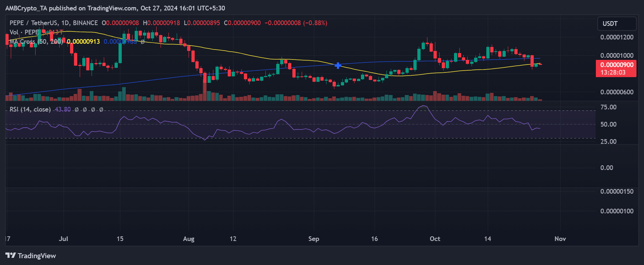Click the blue MA cross marker on the chart
The height and width of the screenshot is (265, 644).
click(338, 65)
